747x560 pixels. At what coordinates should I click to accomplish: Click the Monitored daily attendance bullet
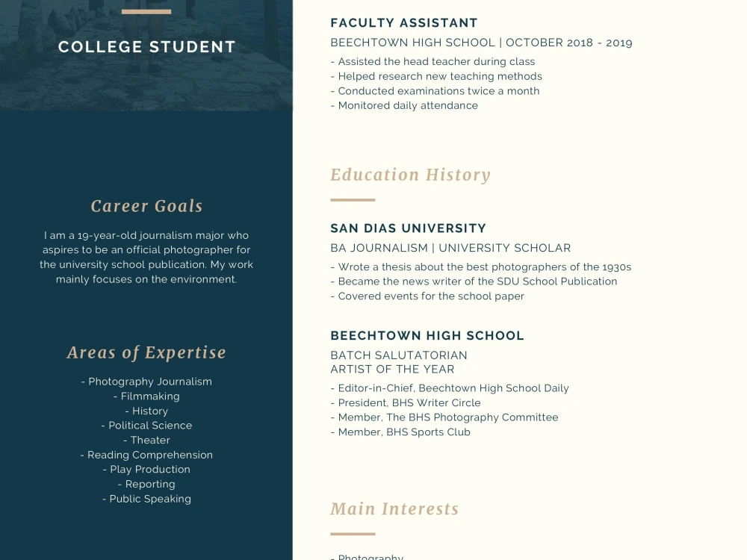[x=404, y=105]
